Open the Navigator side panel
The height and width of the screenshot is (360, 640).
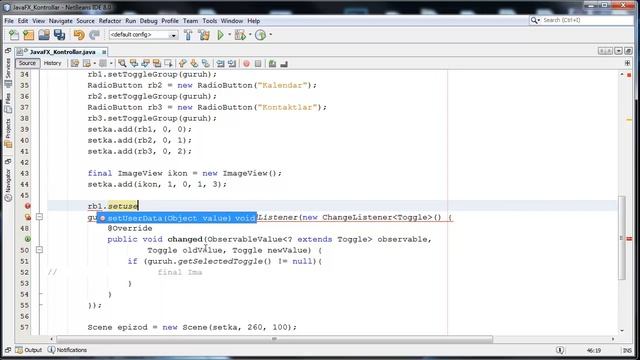[8, 186]
